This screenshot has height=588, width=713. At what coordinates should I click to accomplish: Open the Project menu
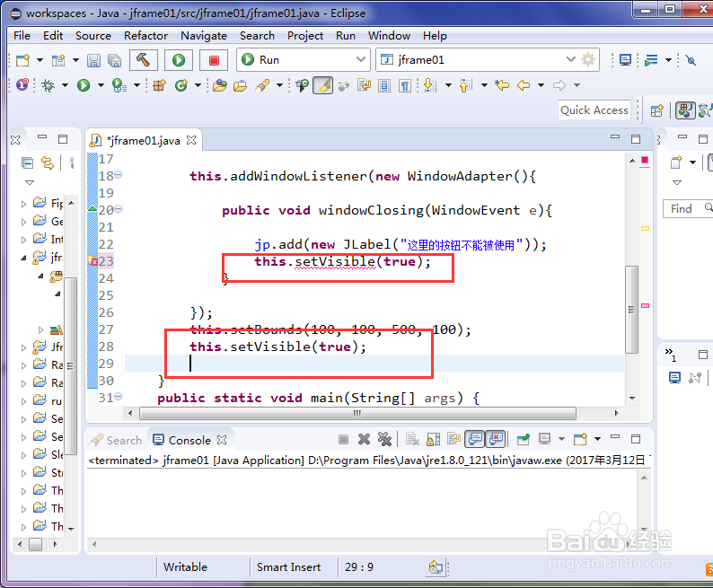coord(305,35)
